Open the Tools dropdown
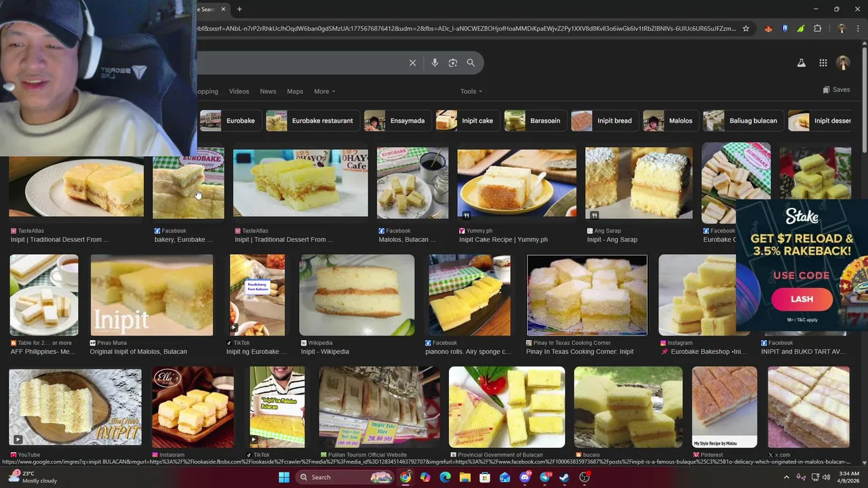The height and width of the screenshot is (488, 868). (x=471, y=91)
